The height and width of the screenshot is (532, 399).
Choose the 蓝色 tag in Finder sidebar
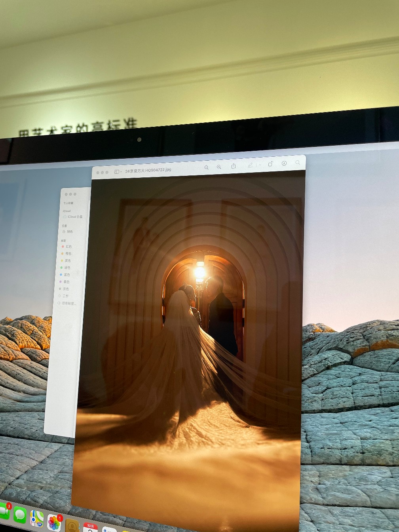click(x=65, y=275)
